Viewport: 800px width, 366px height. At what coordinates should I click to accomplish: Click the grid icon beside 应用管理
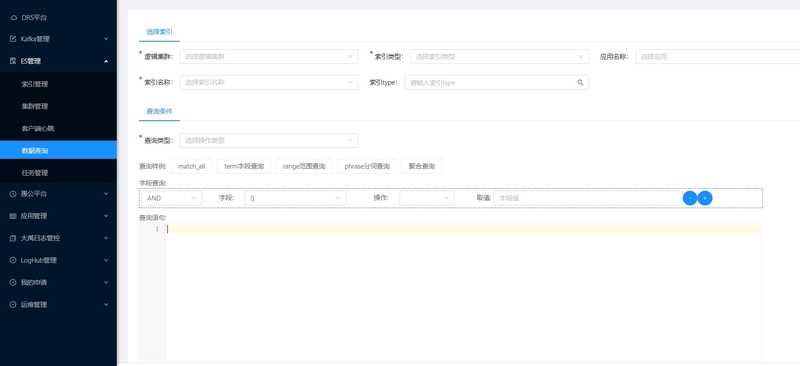click(13, 216)
